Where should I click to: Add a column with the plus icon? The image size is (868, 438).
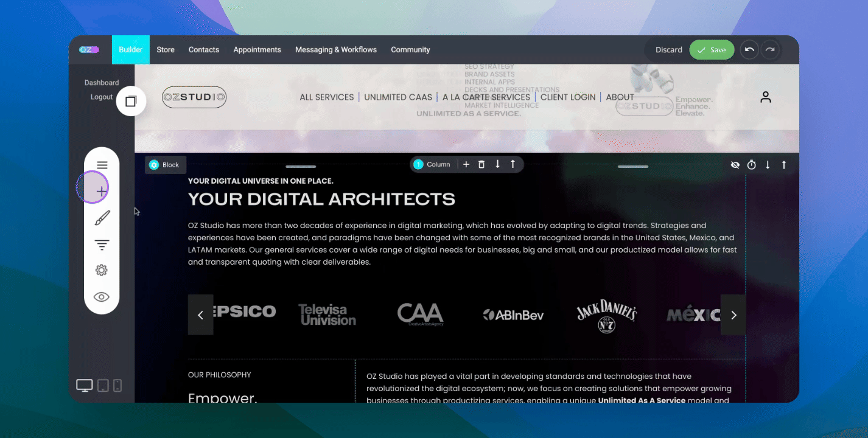pyautogui.click(x=466, y=164)
